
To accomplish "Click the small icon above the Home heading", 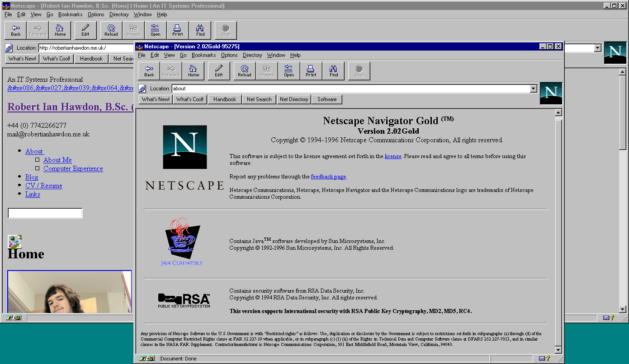I will (14, 242).
